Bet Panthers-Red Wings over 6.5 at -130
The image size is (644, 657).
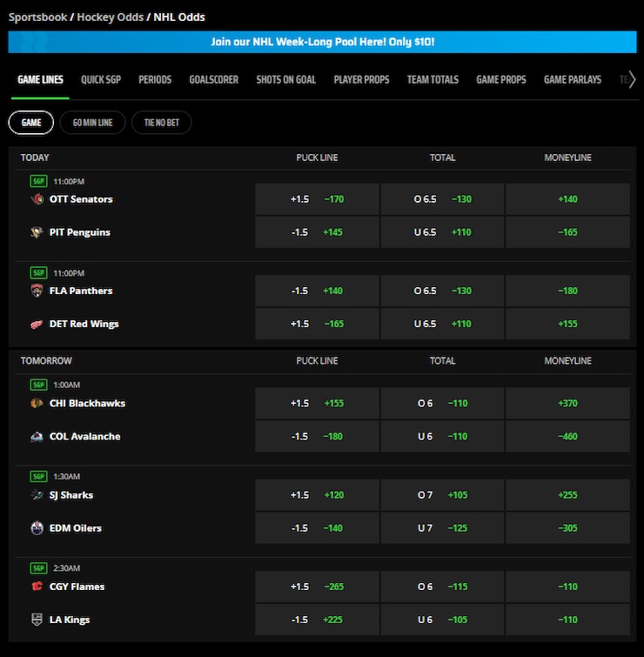click(442, 291)
